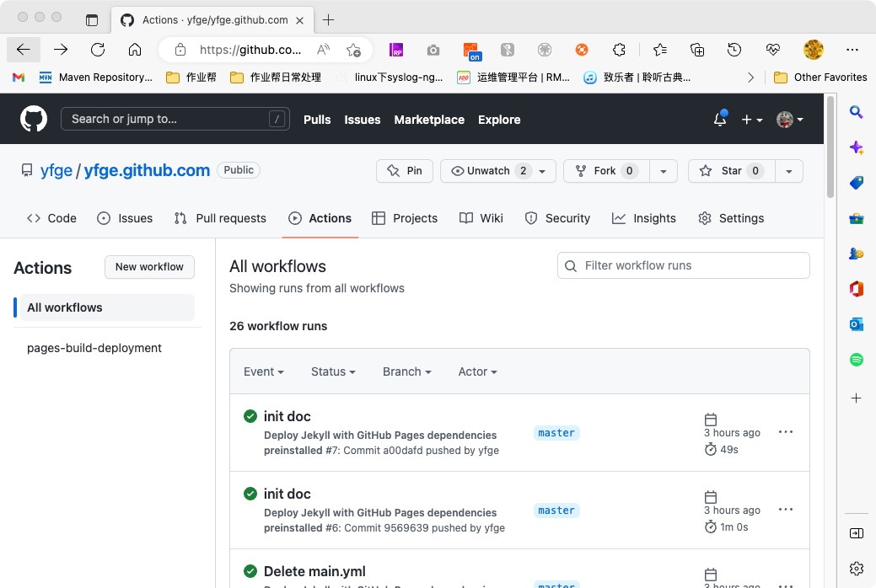The image size is (876, 588).
Task: Open more options for first init doc run
Action: 785,432
